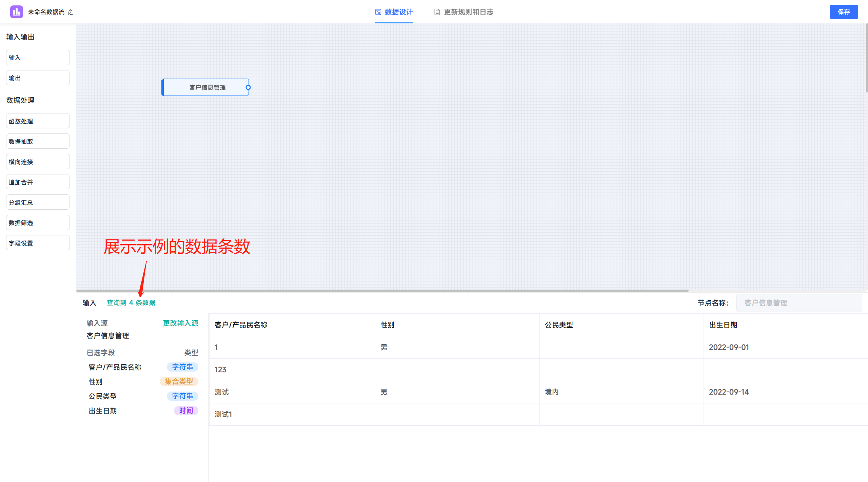
Task: Click the canvas horizontal scrollbar
Action: 382,291
